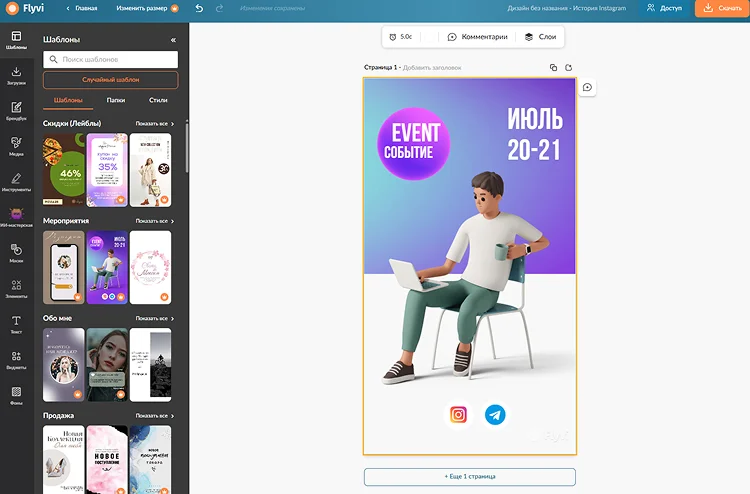The image size is (750, 494).
Task: Select the 46% discount pizza template thumbnail
Action: 64,170
